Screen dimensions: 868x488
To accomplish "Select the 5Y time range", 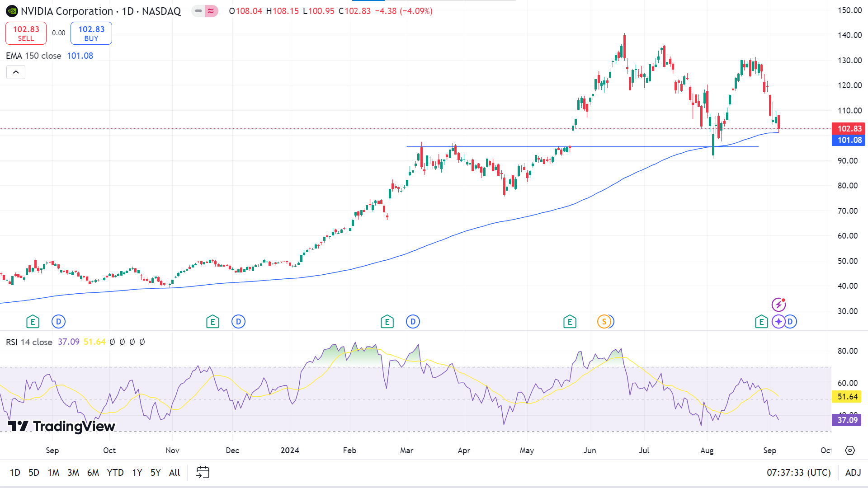I will pos(156,473).
